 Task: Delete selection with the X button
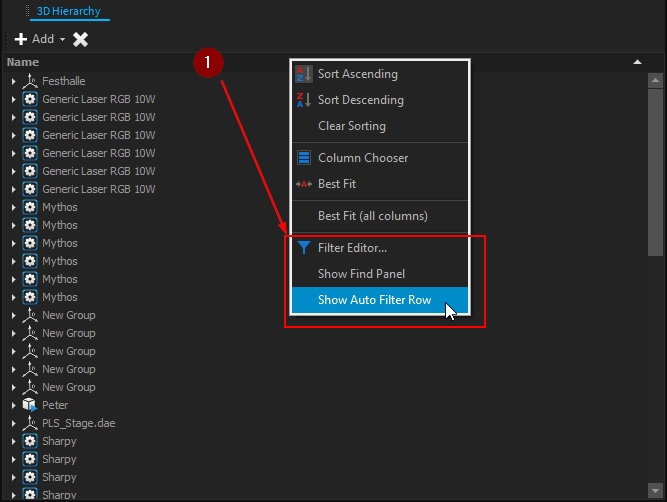point(81,39)
